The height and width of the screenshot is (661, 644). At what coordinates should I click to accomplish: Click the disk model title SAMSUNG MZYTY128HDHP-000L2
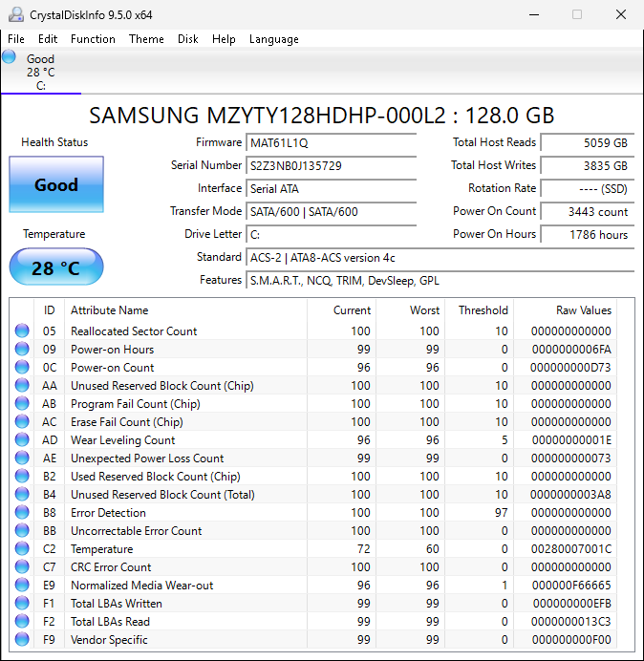click(268, 115)
